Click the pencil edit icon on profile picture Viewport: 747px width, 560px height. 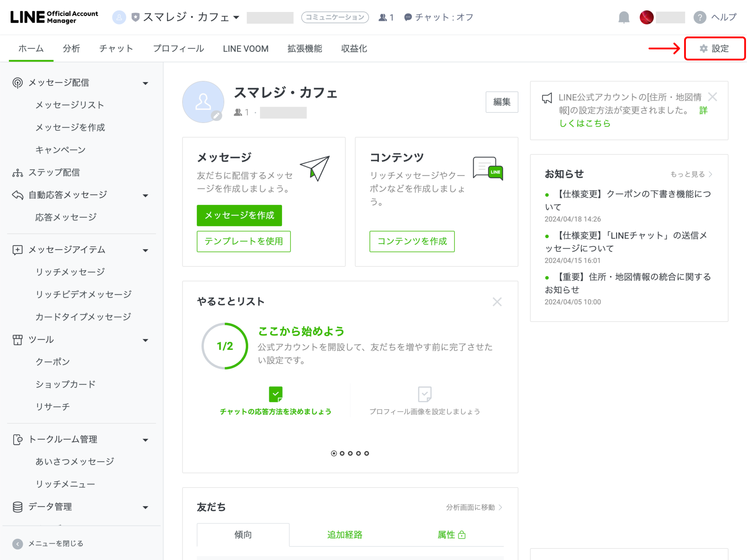click(x=217, y=116)
